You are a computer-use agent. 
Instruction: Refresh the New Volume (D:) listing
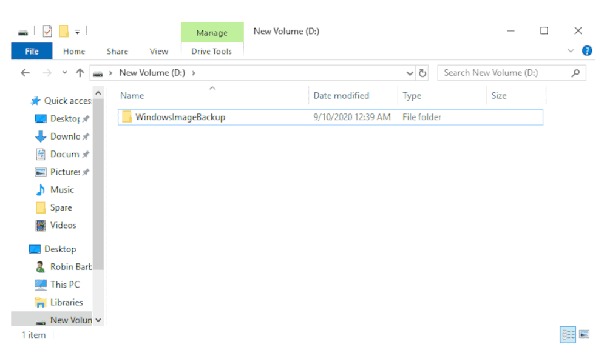point(422,73)
